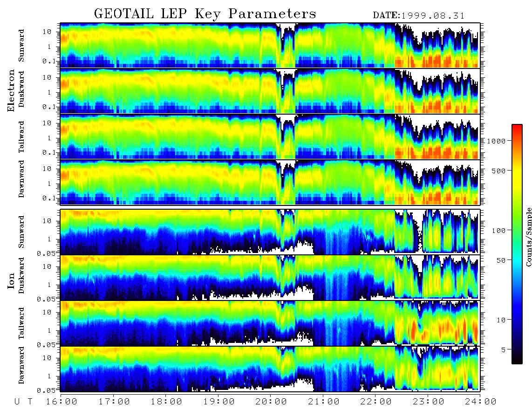Click the 100 color bar tick label
The width and height of the screenshot is (532, 410).
point(498,231)
